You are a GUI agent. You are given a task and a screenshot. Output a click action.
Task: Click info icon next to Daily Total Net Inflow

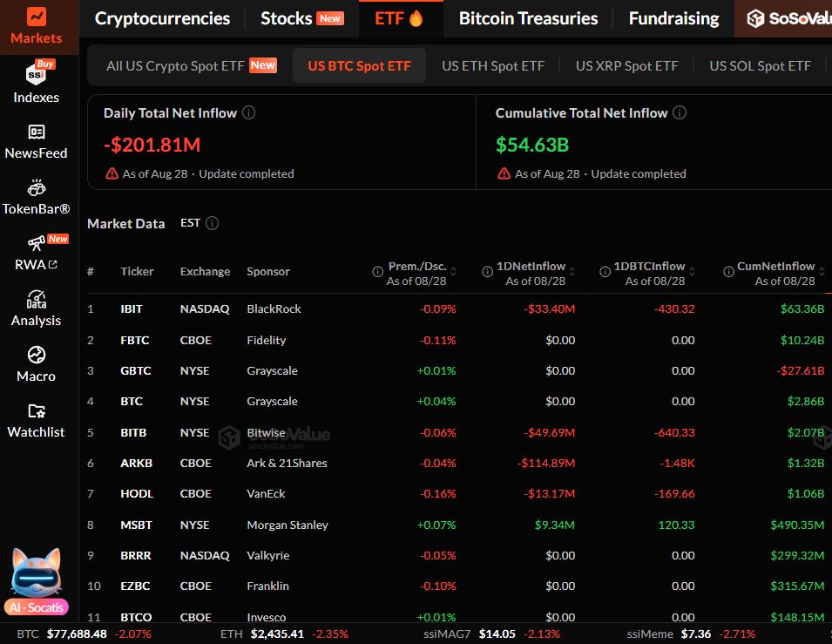click(x=249, y=112)
